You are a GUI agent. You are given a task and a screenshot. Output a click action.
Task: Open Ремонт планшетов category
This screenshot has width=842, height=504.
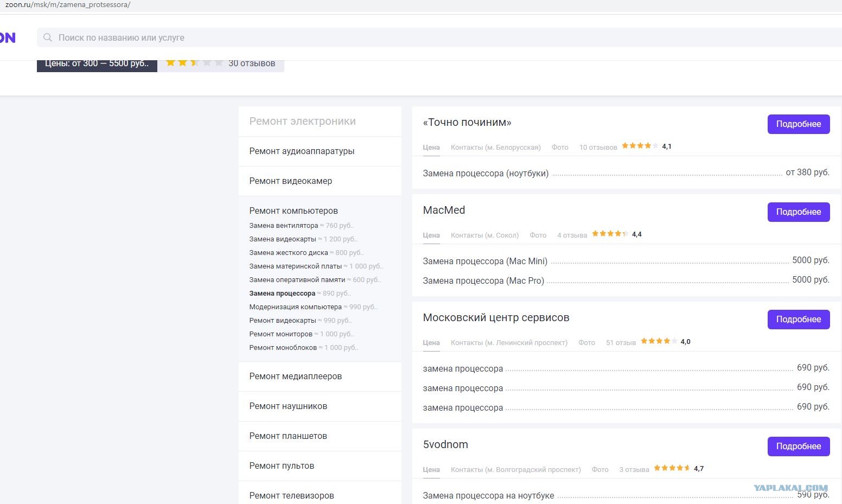coord(288,436)
